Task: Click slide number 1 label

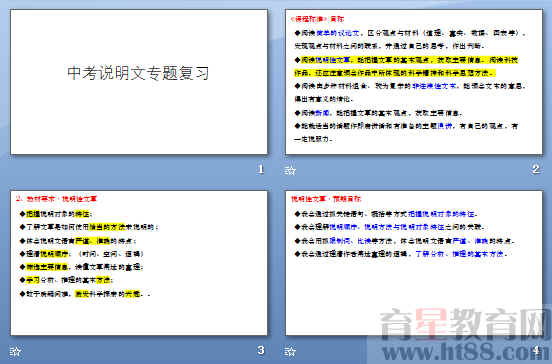Action: click(261, 169)
